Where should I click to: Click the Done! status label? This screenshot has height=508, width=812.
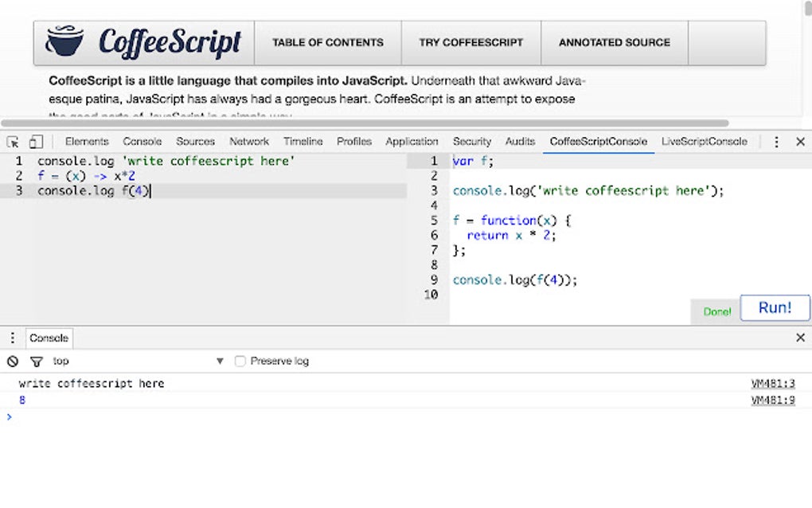click(x=717, y=312)
